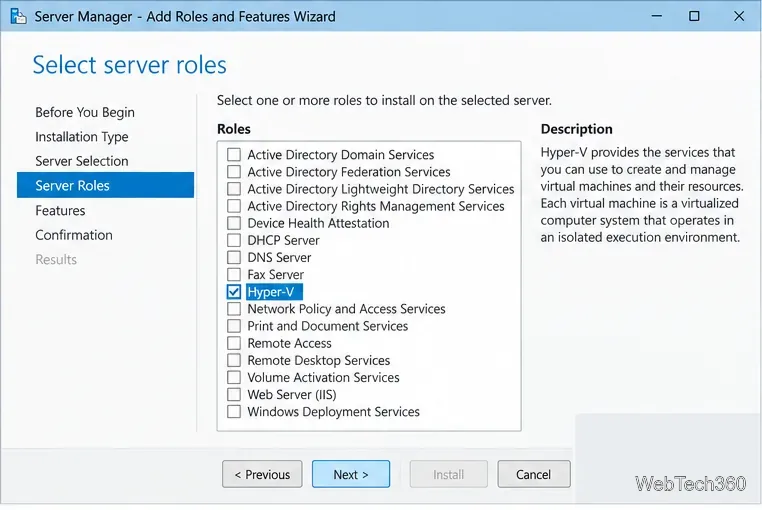Check the Fax Server checkbox
Image resolution: width=762 pixels, height=510 pixels.
(234, 274)
